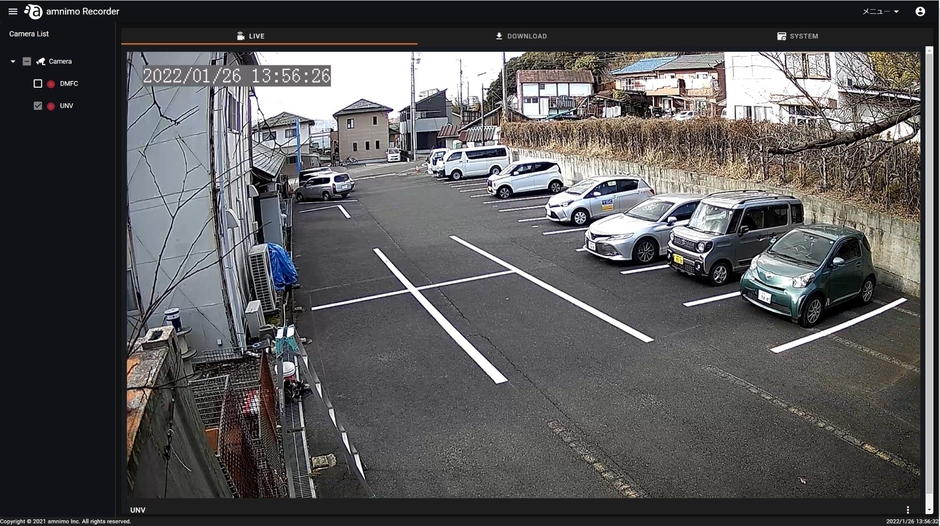This screenshot has width=940, height=526.
Task: Click the Camera group label
Action: pos(60,61)
